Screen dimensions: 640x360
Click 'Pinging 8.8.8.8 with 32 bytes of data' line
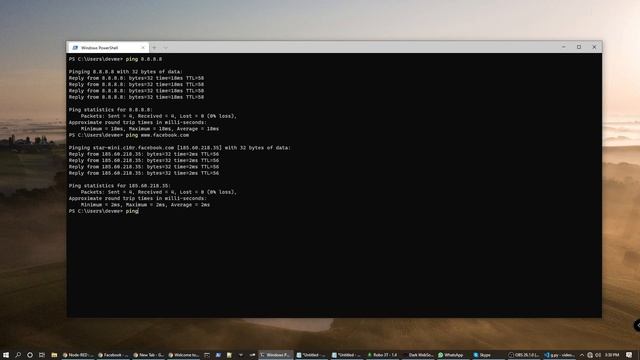click(126, 72)
